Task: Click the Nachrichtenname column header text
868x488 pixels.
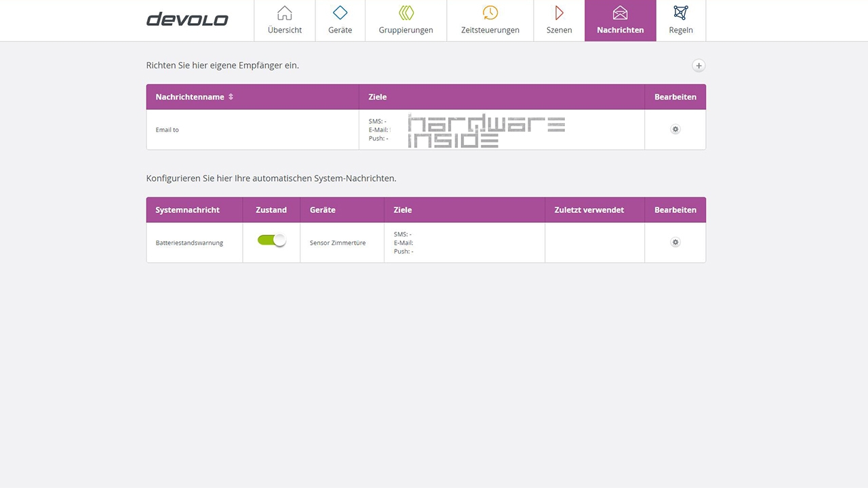Action: [x=190, y=97]
